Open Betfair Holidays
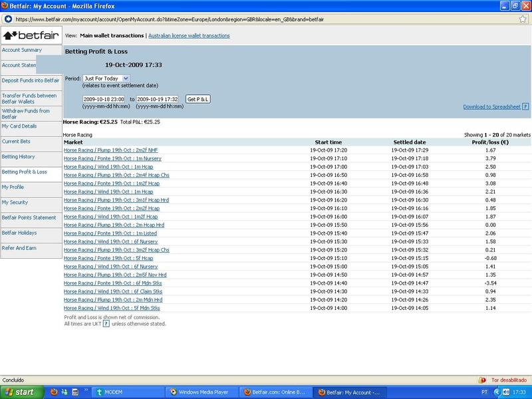The width and height of the screenshot is (532, 399). point(19,233)
